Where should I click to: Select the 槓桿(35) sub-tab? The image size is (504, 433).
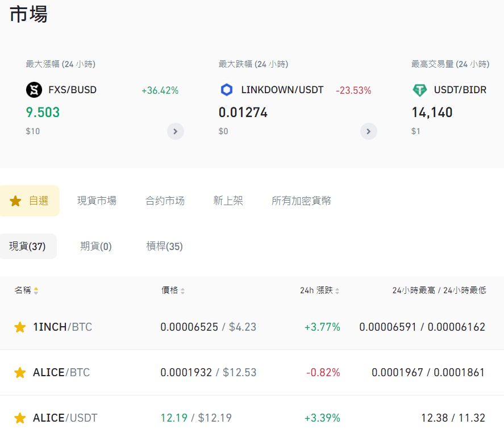[x=164, y=246]
